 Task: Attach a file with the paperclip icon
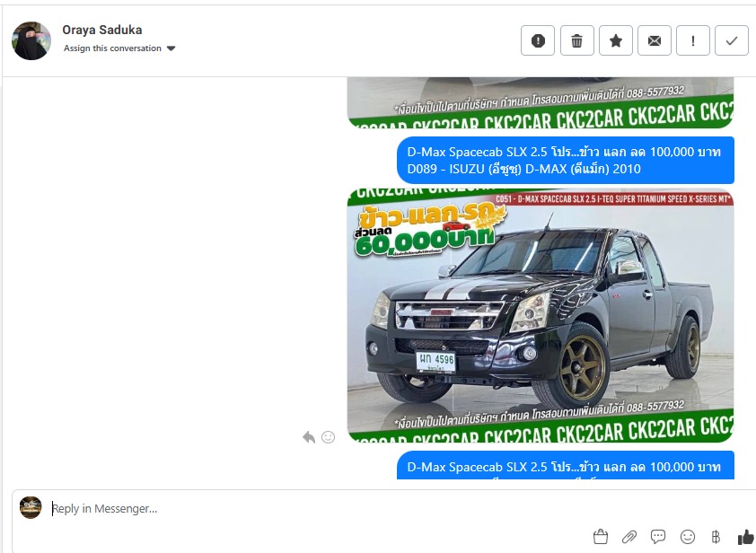629,537
